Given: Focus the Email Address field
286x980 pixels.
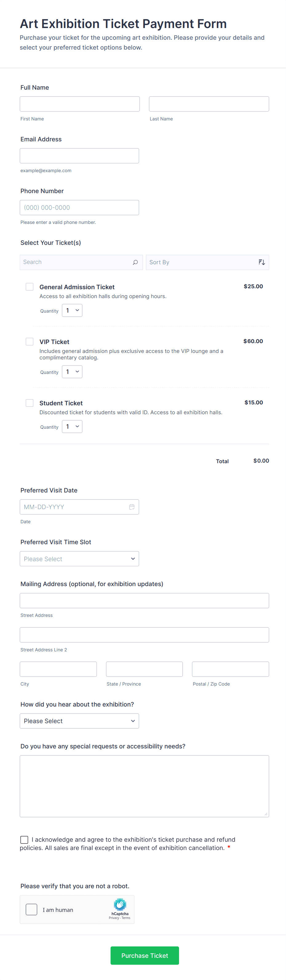Looking at the screenshot, I should pos(79,156).
